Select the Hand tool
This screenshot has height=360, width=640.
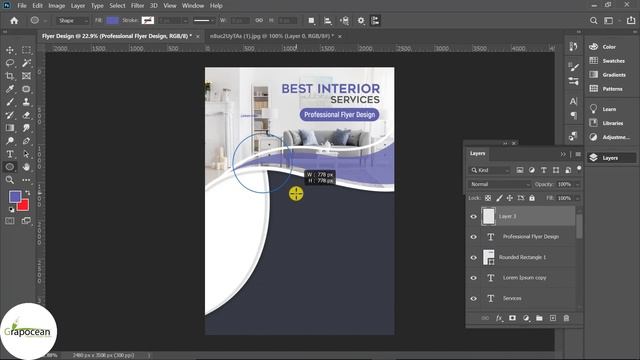click(x=27, y=167)
